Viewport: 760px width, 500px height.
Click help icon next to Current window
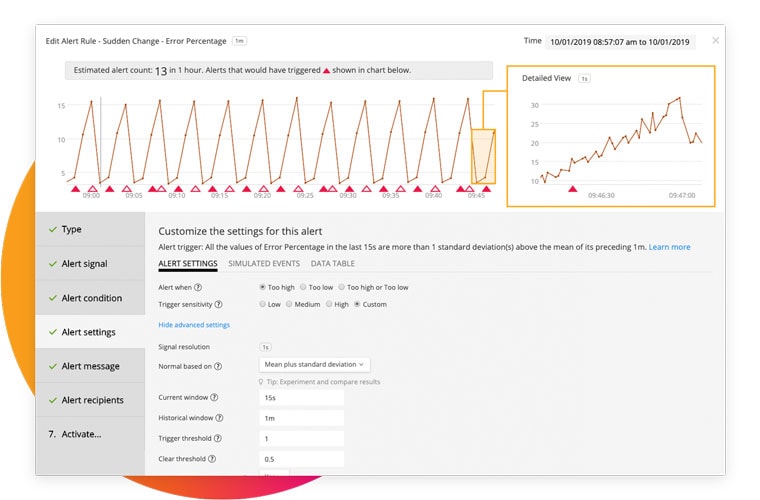pyautogui.click(x=215, y=398)
